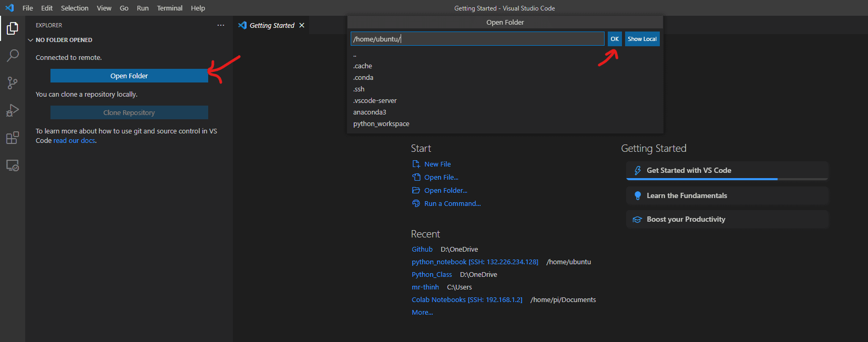Select the .vscode-server folder entry
Image resolution: width=868 pixels, height=342 pixels.
click(505, 101)
